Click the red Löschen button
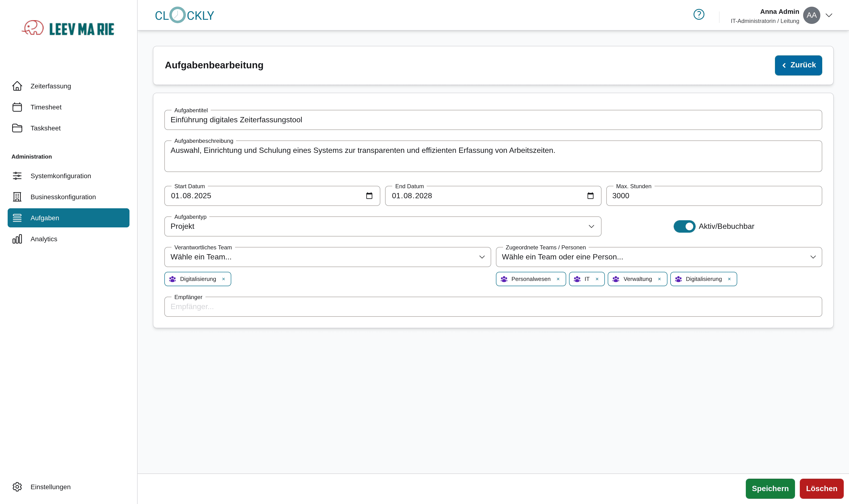Image resolution: width=849 pixels, height=504 pixels. [x=821, y=488]
